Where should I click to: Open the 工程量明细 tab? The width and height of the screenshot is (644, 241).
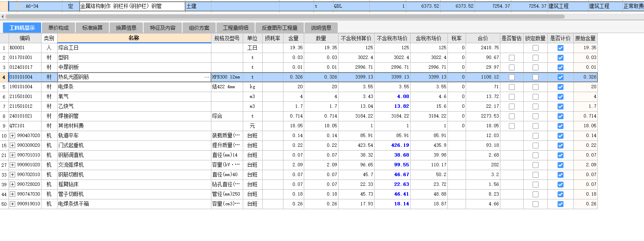(236, 28)
